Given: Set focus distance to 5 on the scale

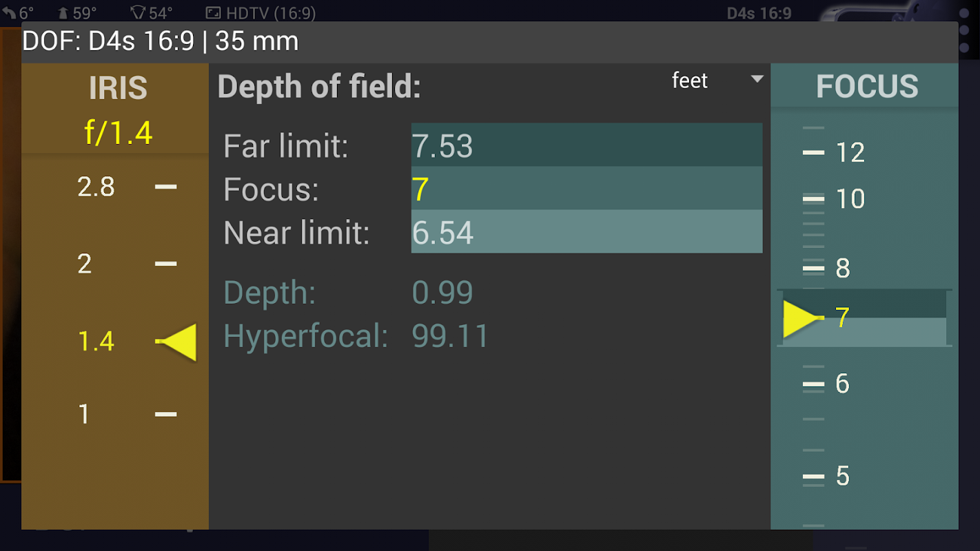Looking at the screenshot, I should click(x=842, y=476).
